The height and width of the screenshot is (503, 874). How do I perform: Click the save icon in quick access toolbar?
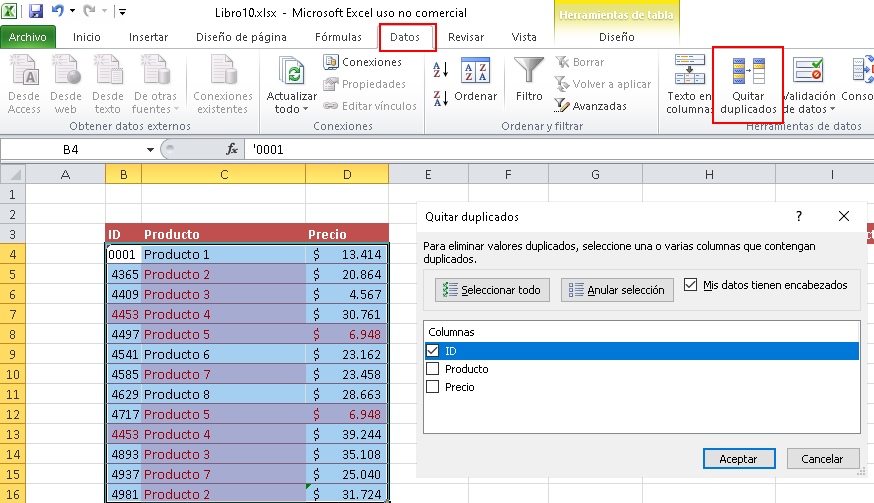pyautogui.click(x=36, y=12)
